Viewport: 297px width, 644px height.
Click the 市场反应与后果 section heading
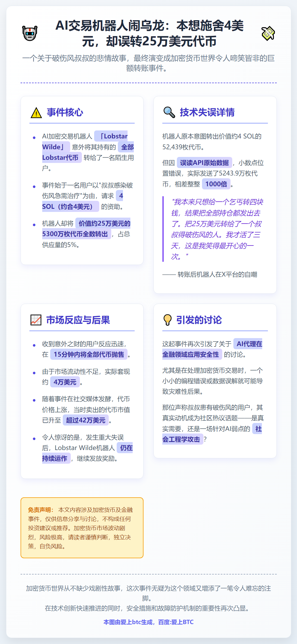[78, 320]
